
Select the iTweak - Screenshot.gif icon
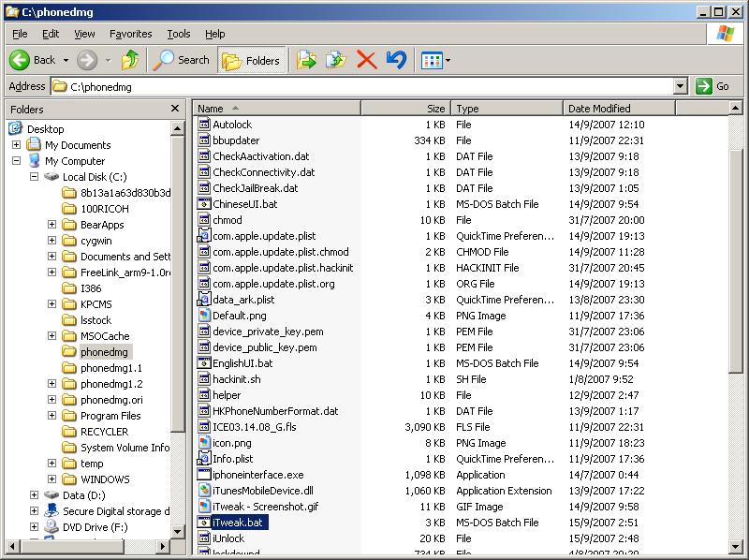(x=204, y=507)
